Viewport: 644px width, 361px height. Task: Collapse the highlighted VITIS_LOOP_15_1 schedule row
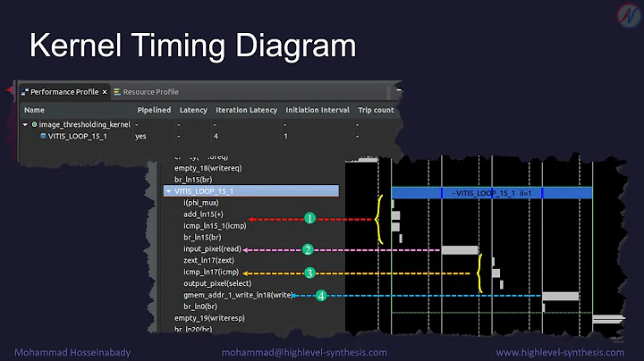tap(168, 191)
